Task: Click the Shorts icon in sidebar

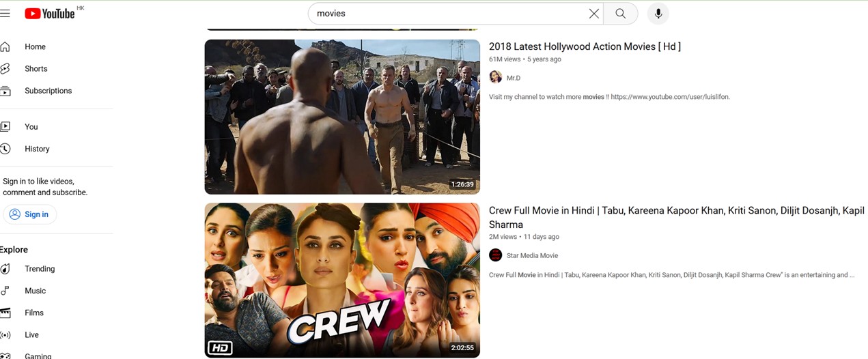Action: (x=5, y=68)
